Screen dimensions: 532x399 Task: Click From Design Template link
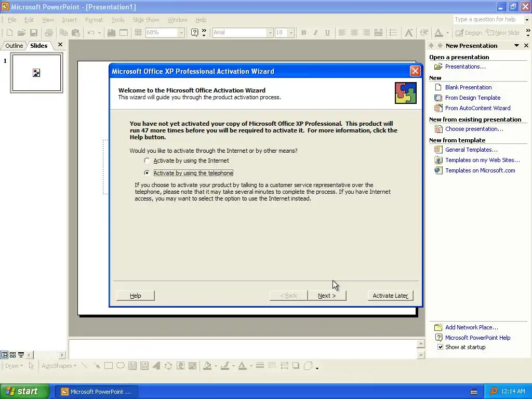[x=473, y=98]
